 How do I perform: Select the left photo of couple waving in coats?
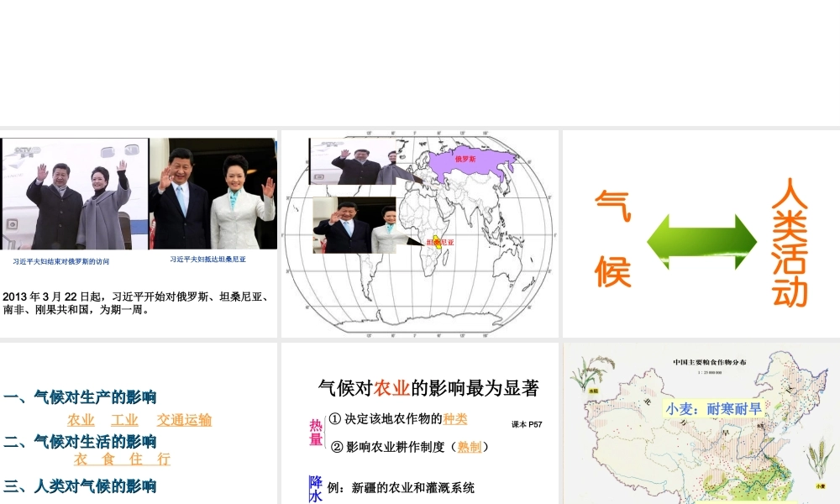coord(75,194)
